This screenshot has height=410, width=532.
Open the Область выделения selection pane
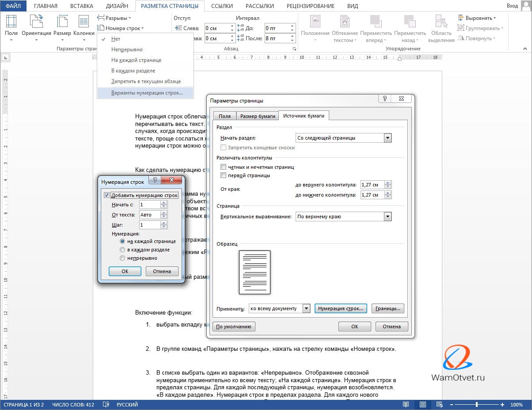[x=441, y=28]
